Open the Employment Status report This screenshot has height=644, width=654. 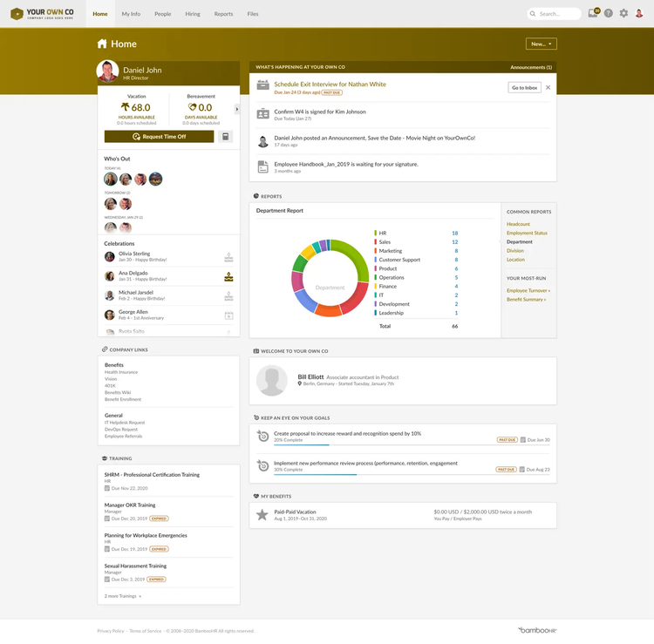[x=527, y=233]
